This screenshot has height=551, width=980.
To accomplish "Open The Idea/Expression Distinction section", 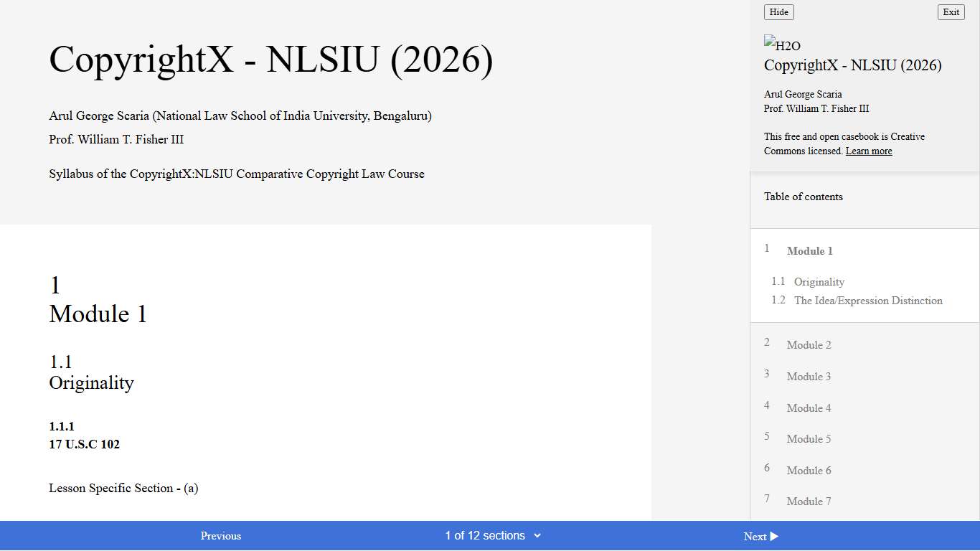I will [x=868, y=301].
